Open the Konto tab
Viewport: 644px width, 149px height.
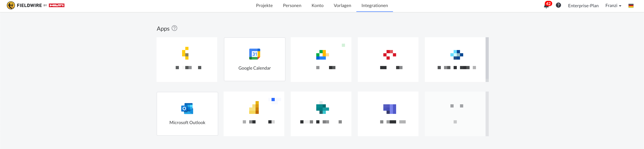pyautogui.click(x=317, y=6)
